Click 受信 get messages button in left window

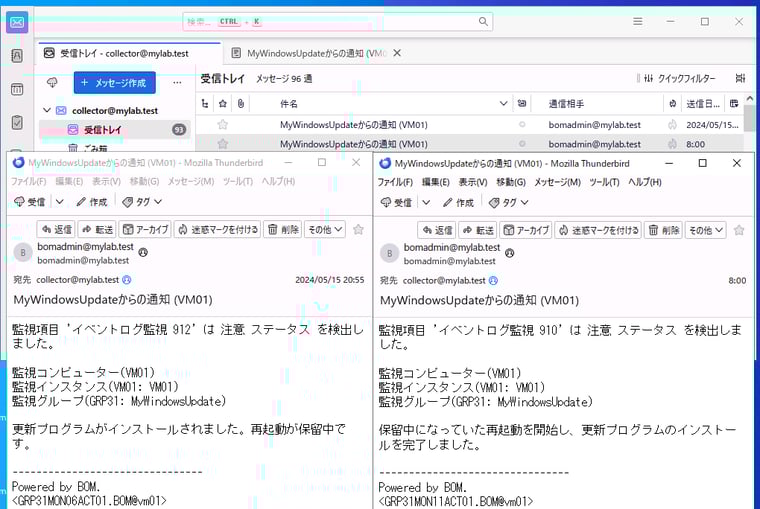click(30, 202)
